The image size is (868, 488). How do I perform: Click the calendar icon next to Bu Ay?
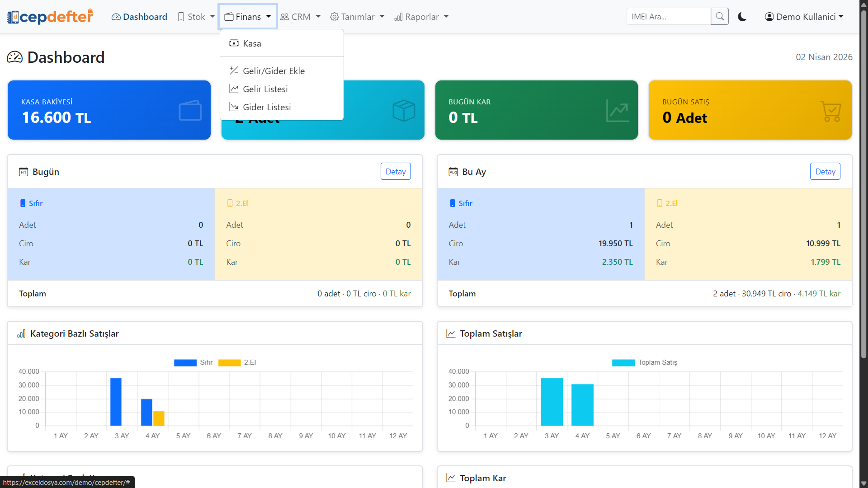pyautogui.click(x=453, y=172)
